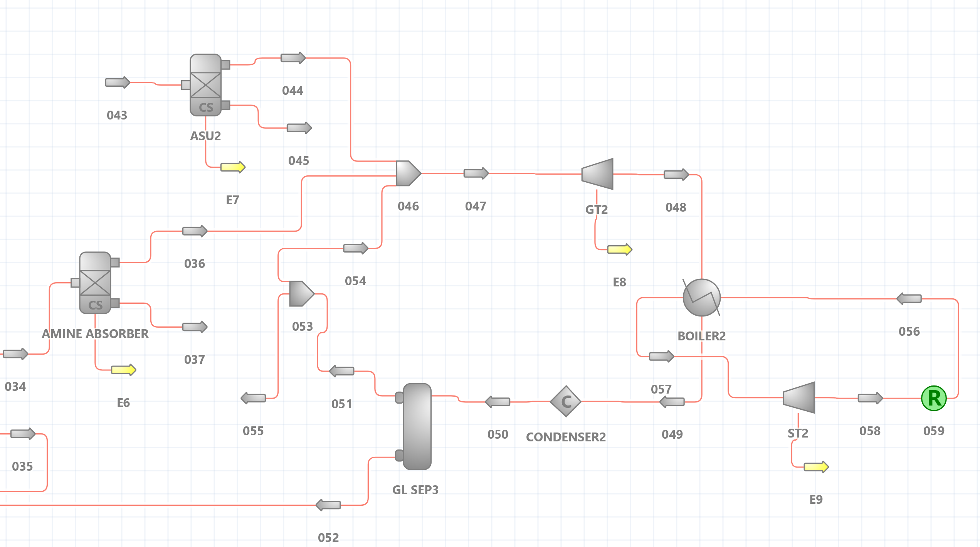The image size is (980, 547).
Task: Select the BOILER2 heat exchanger
Action: point(701,298)
